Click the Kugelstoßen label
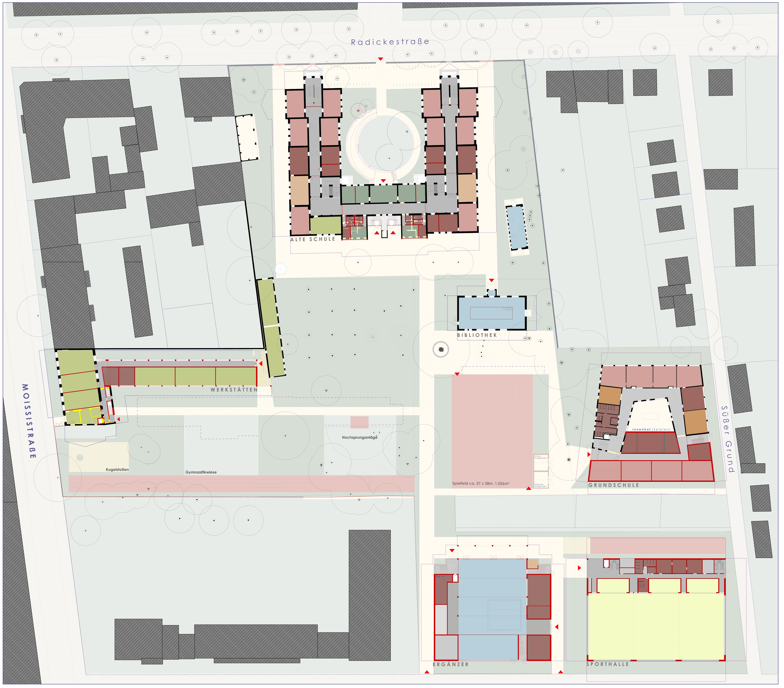The width and height of the screenshot is (784, 688). click(x=117, y=470)
